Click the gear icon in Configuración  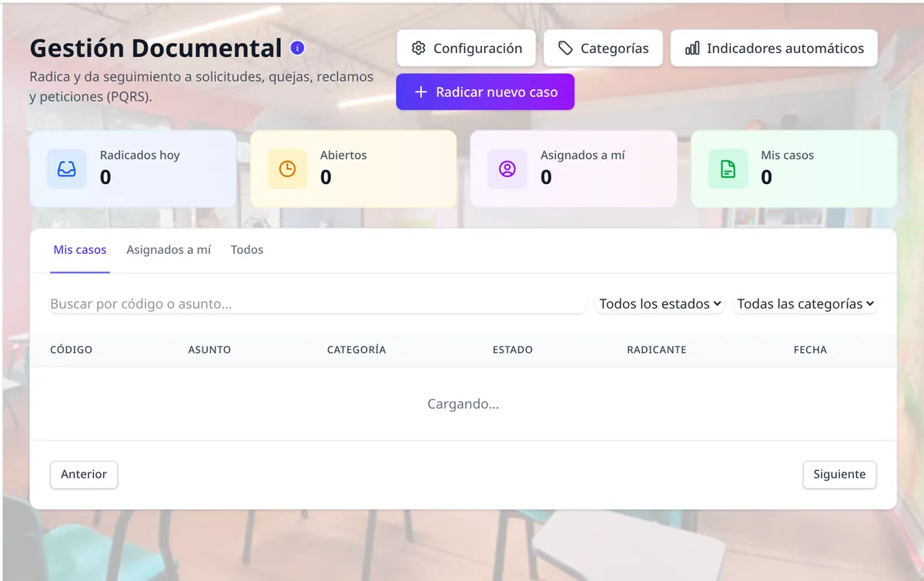(x=418, y=48)
